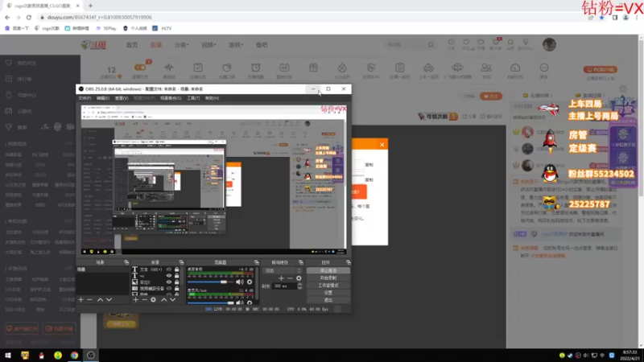Click the gift box icon in streamer toolbar
The height and width of the screenshot is (362, 644).
point(313,68)
